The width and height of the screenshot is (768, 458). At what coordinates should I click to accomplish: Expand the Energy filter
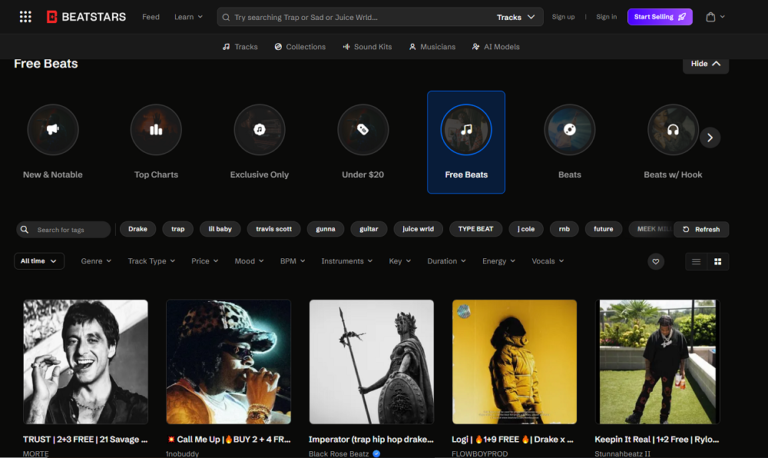click(x=499, y=261)
